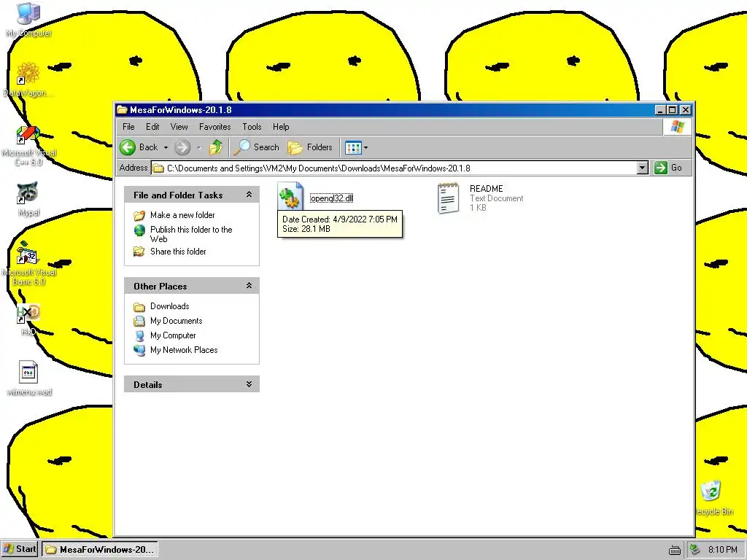
Task: Click the My Network Places icon
Action: point(139,351)
